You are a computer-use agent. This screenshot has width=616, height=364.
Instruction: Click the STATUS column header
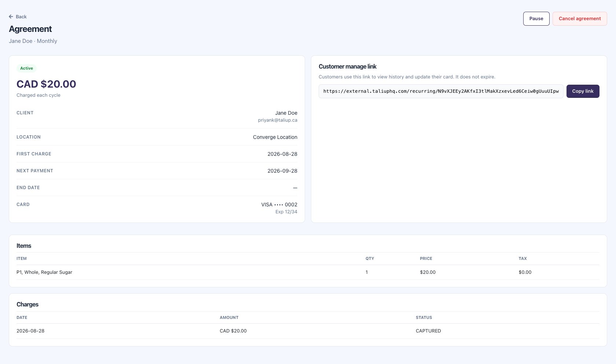424,318
